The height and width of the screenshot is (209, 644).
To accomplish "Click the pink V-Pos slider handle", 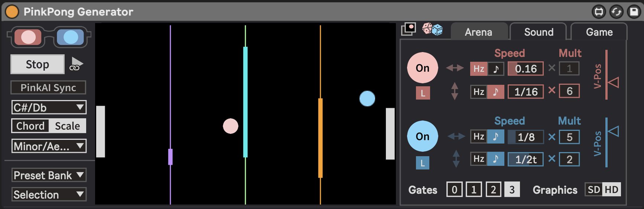I will pos(614,82).
